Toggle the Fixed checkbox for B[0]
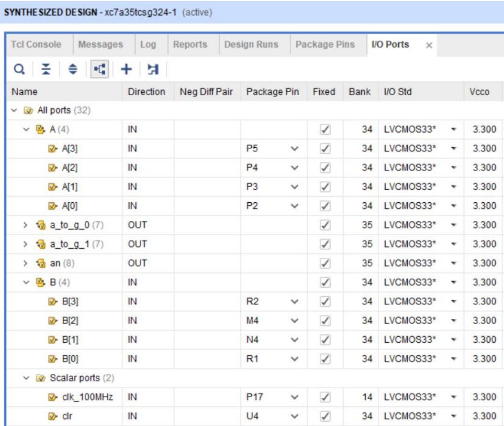This screenshot has width=504, height=426. pyautogui.click(x=324, y=359)
